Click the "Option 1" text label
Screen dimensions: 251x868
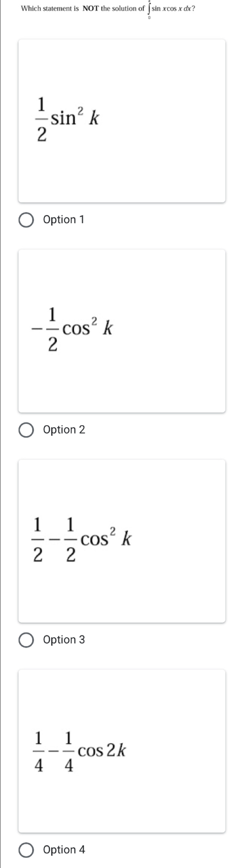coord(64,220)
